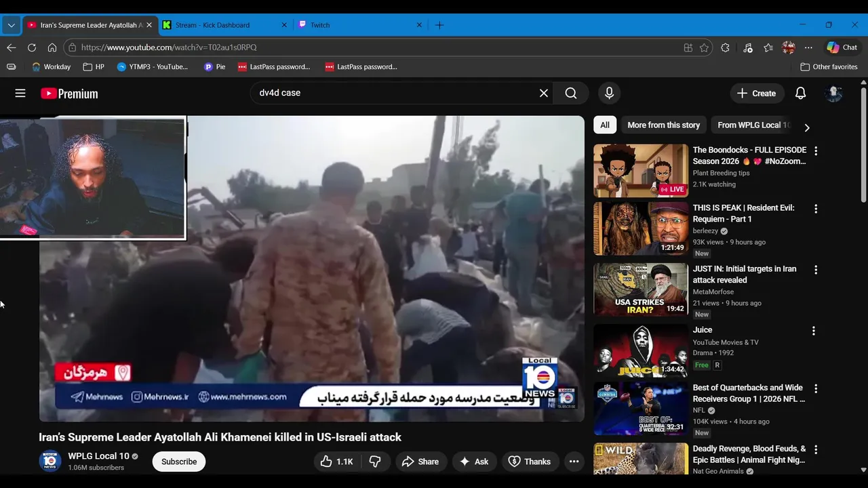The width and height of the screenshot is (868, 488).
Task: Run search with the magnifier button
Action: [571, 93]
